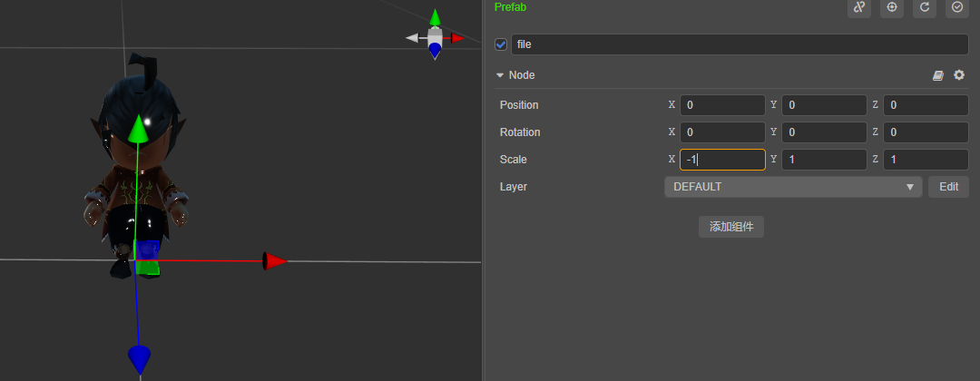Image resolution: width=980 pixels, height=381 pixels.
Task: Click the Rotation Y field
Action: click(x=824, y=132)
